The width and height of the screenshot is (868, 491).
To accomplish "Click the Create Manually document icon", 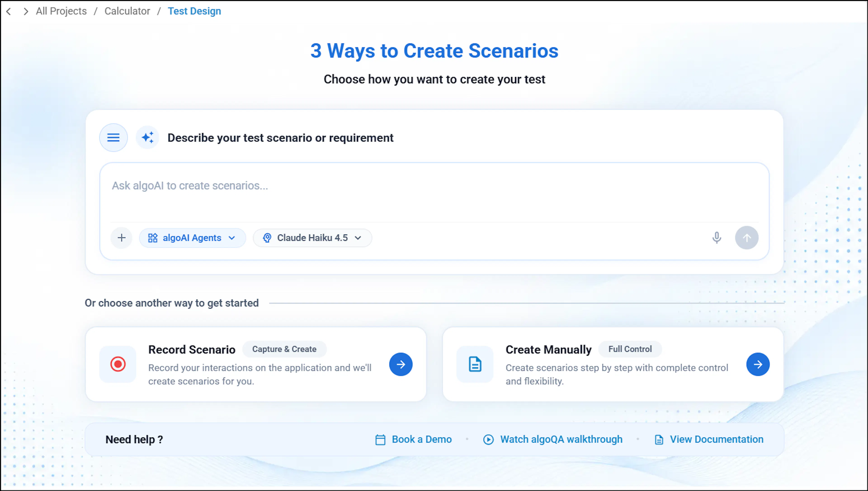I will click(x=475, y=364).
